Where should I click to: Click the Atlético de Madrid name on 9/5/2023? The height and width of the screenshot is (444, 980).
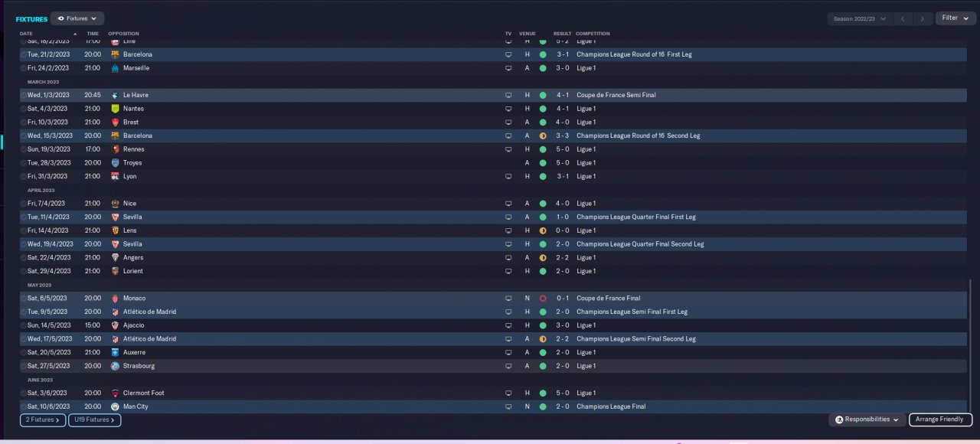point(149,312)
